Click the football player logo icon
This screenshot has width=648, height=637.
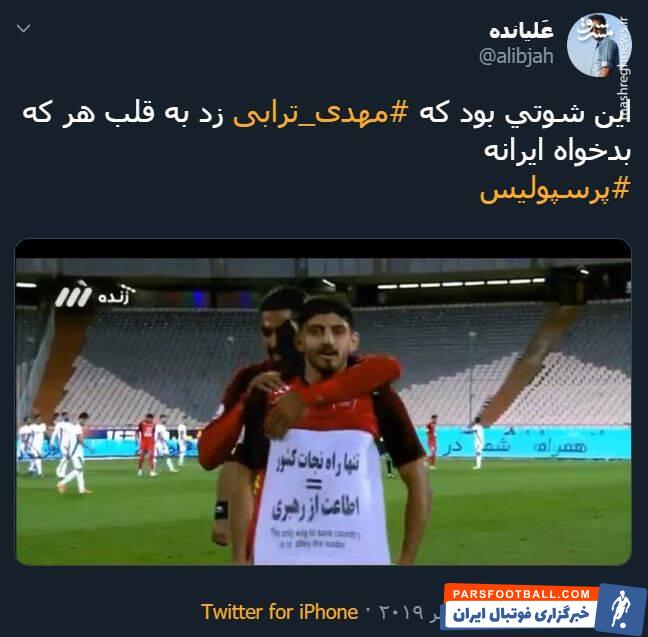coord(621,610)
